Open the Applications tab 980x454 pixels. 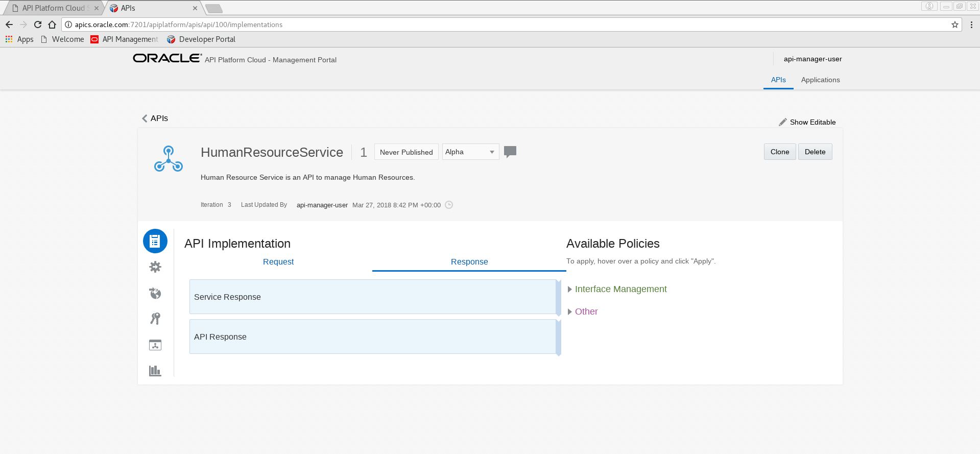820,80
